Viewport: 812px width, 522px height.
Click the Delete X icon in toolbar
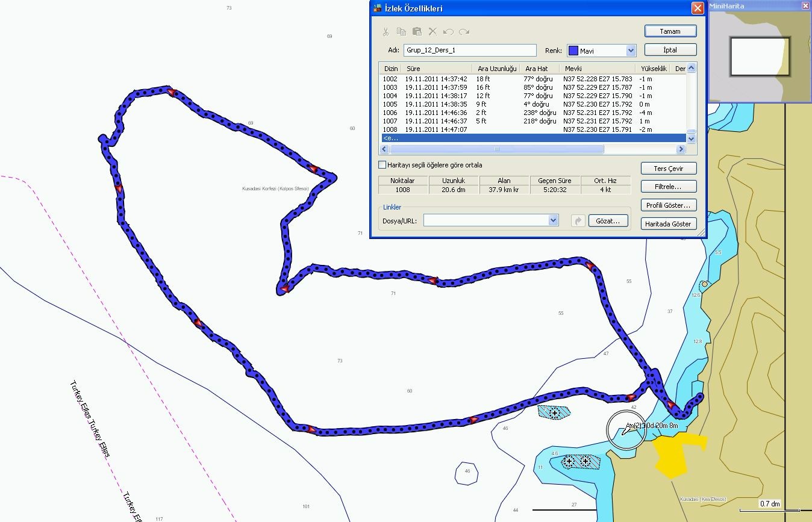point(433,32)
